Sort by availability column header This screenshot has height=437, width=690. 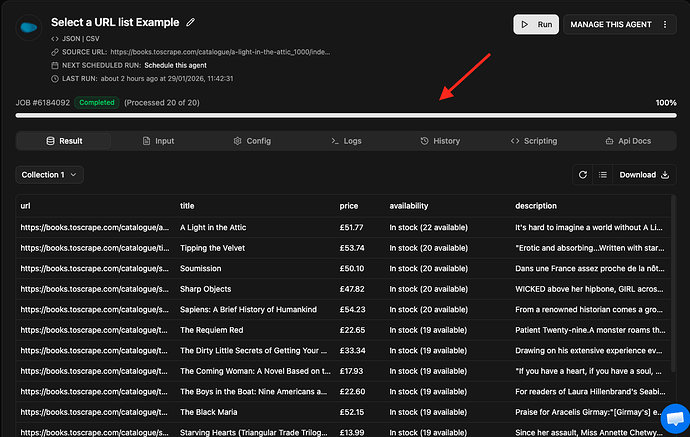(409, 206)
